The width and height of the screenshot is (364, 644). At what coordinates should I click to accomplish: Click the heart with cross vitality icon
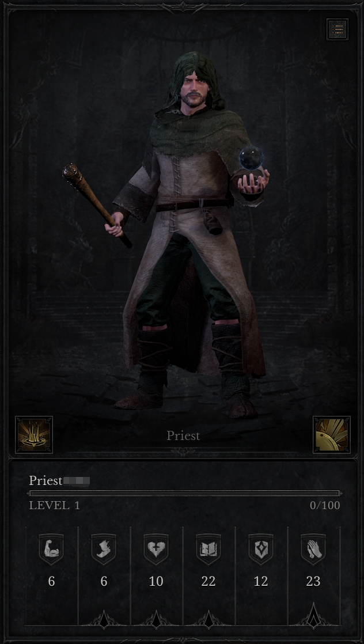coord(156,549)
